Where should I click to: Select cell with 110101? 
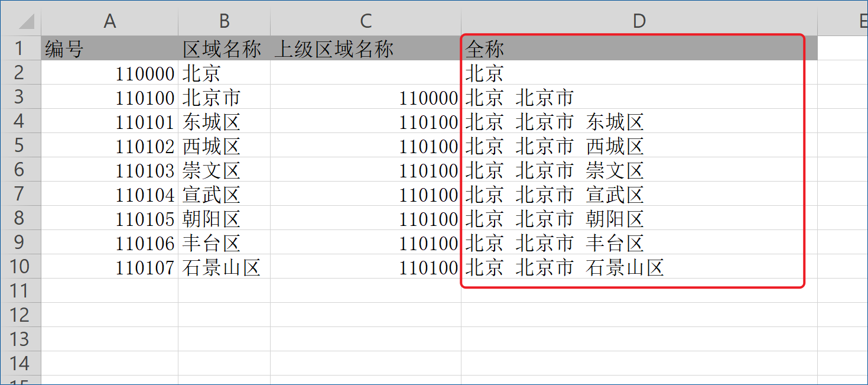point(109,121)
